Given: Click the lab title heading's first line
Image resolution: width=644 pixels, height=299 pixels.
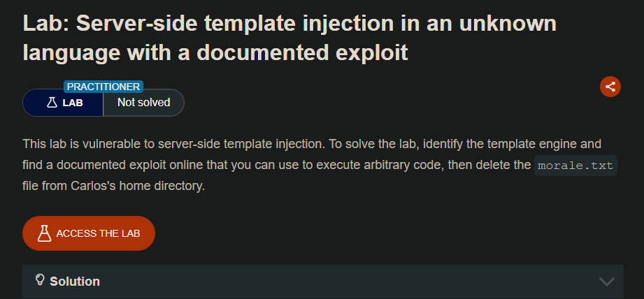Looking at the screenshot, I should (289, 23).
